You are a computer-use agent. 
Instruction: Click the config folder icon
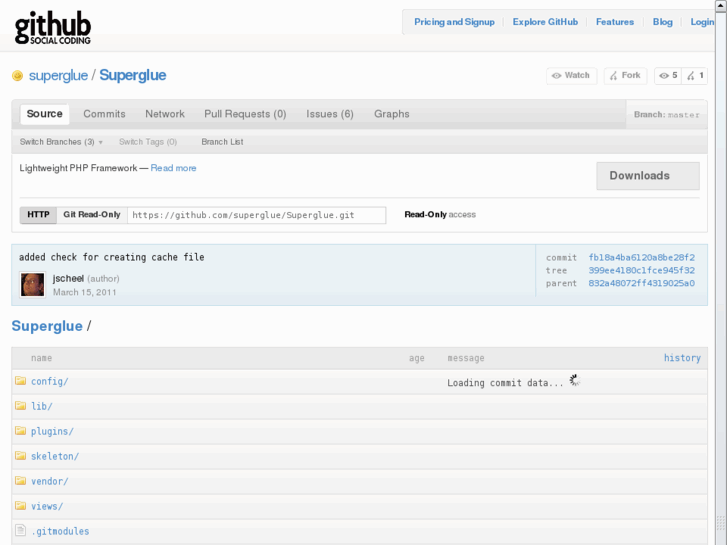[x=20, y=381]
